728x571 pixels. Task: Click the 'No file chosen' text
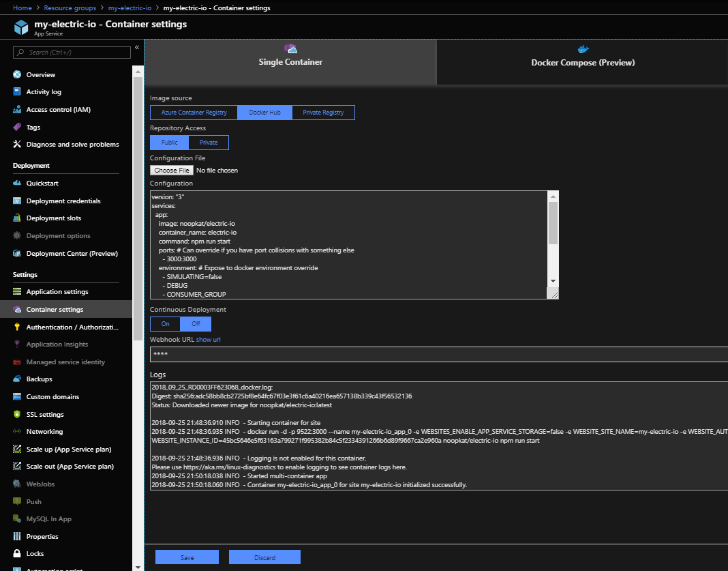[x=217, y=171]
